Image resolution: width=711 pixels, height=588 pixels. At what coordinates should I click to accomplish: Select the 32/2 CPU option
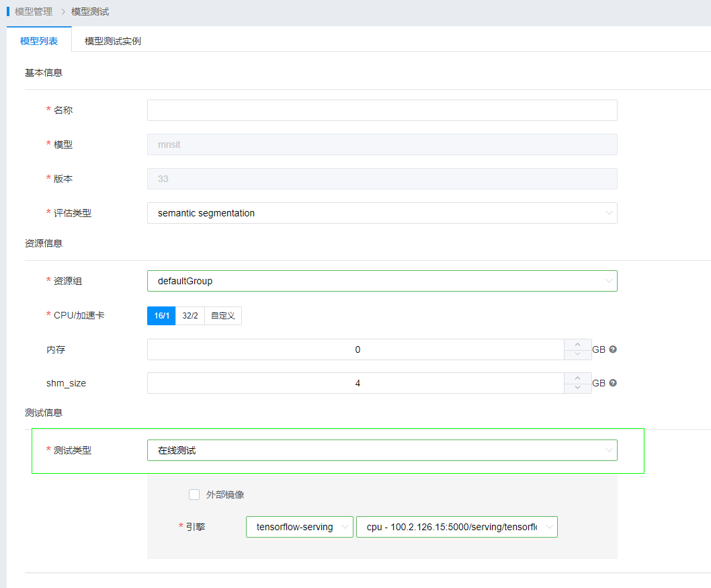click(x=190, y=316)
